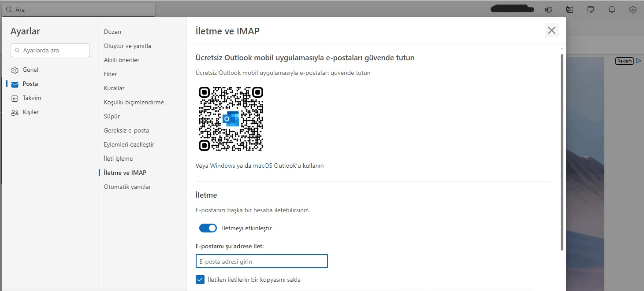Open the My Day calendar-check icon

(591, 9)
